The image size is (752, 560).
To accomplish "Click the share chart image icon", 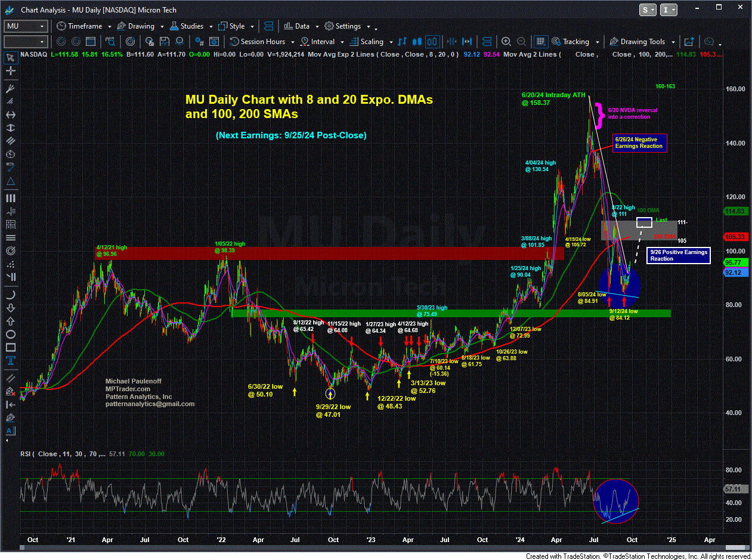I will point(689,42).
